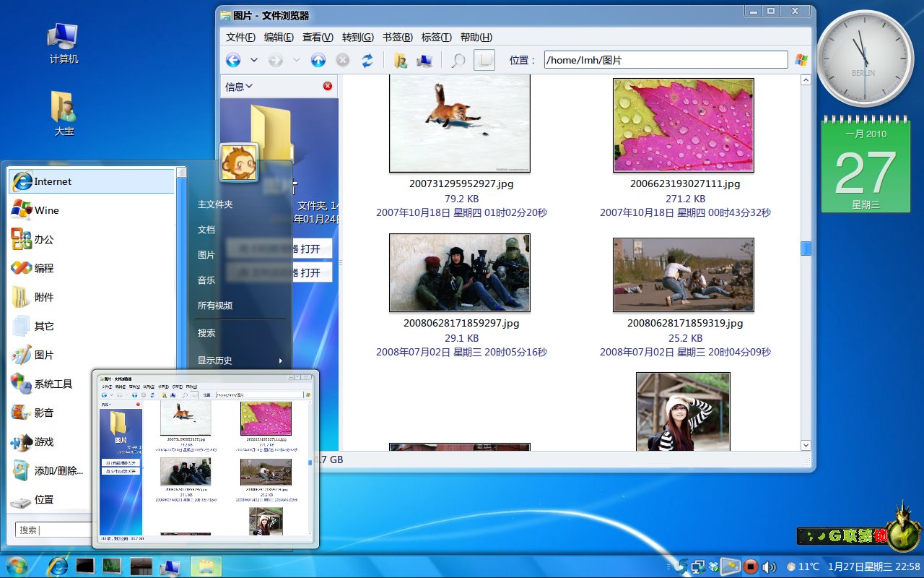This screenshot has width=924, height=578.
Task: Select the soldiers sitting photo thumbnail
Action: 460,272
